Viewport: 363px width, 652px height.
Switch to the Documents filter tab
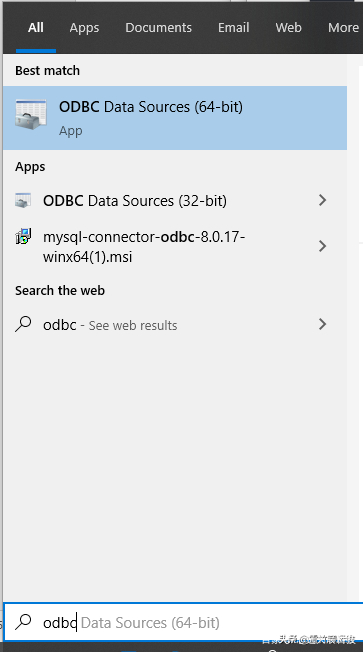tap(158, 27)
